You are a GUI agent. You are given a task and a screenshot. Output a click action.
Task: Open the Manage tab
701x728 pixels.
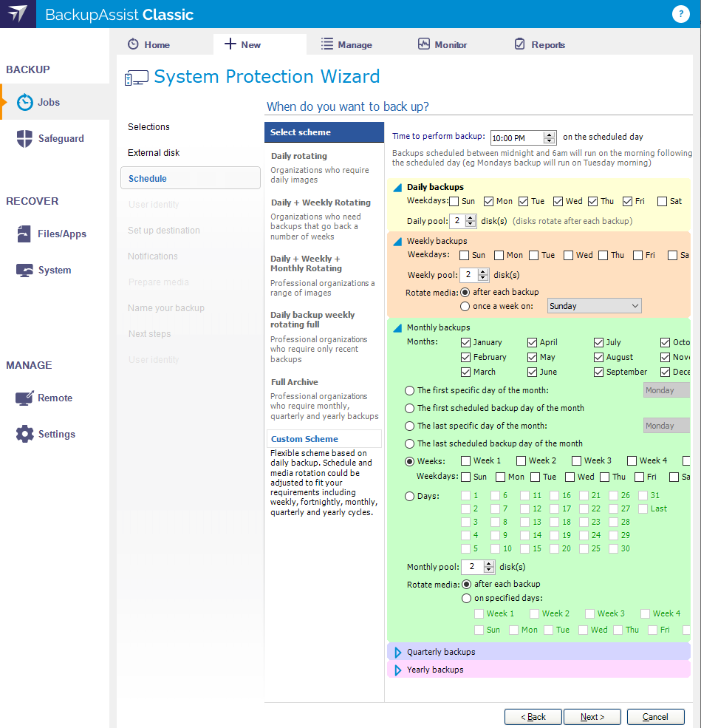pyautogui.click(x=346, y=44)
